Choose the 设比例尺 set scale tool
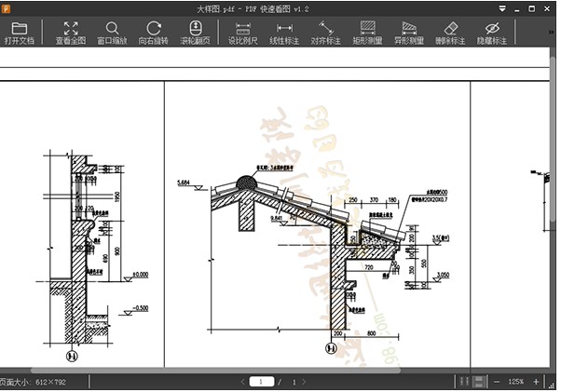 243,34
